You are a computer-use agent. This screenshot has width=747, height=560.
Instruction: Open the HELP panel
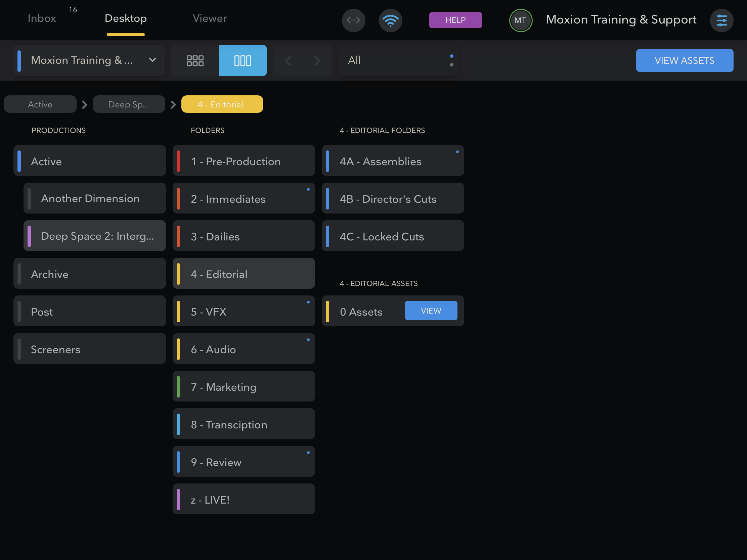[455, 20]
